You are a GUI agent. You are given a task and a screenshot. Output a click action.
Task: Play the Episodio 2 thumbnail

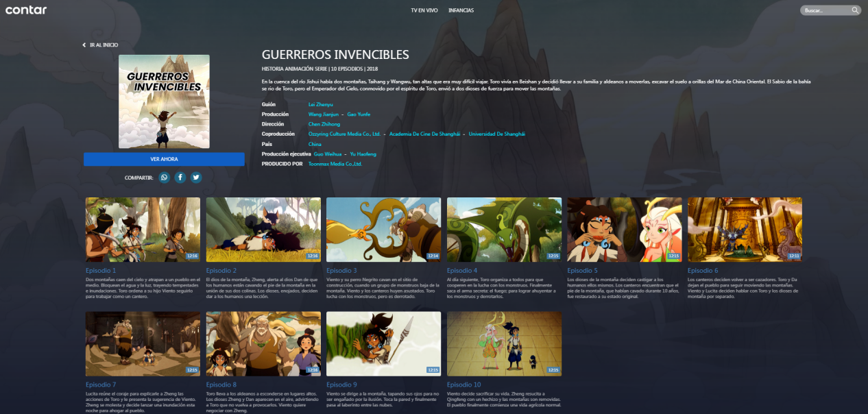263,230
